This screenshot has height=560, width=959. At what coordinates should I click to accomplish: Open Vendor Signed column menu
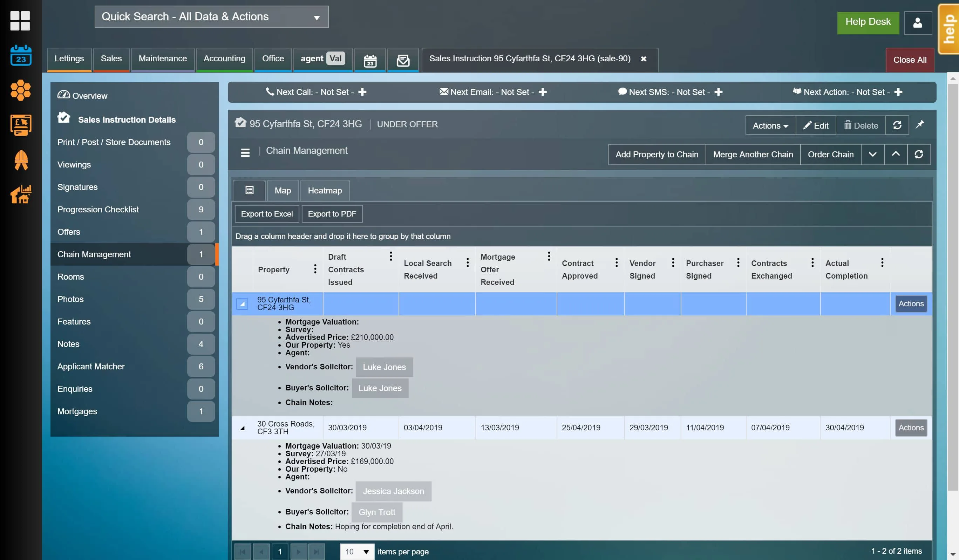click(x=673, y=262)
